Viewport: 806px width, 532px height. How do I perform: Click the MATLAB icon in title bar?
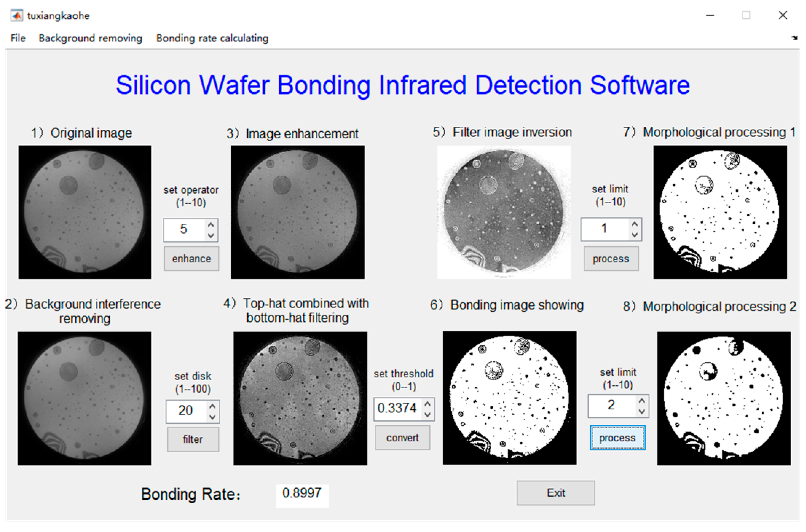[17, 15]
